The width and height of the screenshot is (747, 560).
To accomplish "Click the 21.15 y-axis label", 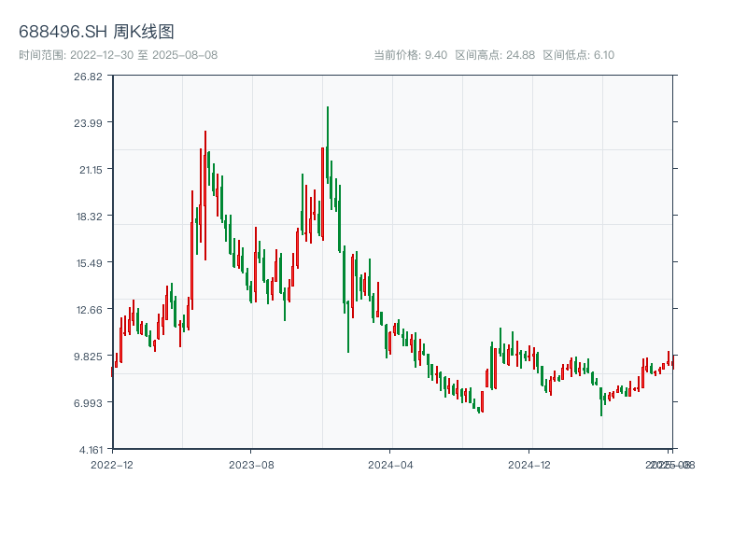I will coord(91,170).
